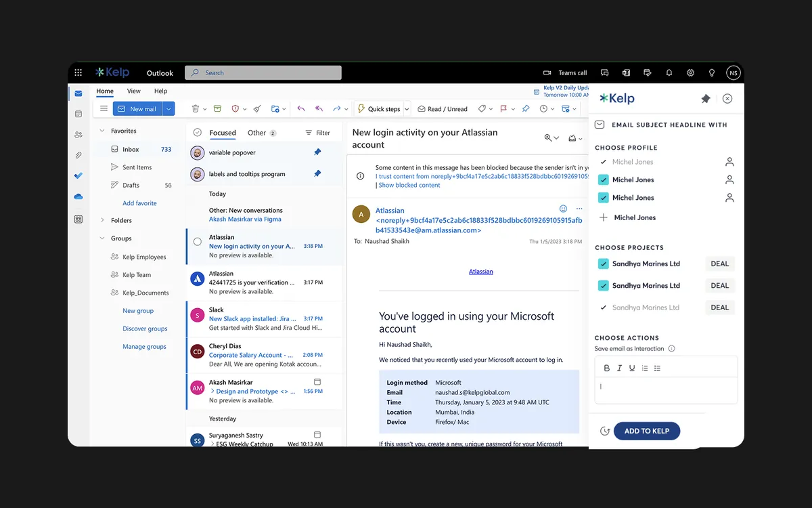Click the underline formatting icon

pos(632,368)
